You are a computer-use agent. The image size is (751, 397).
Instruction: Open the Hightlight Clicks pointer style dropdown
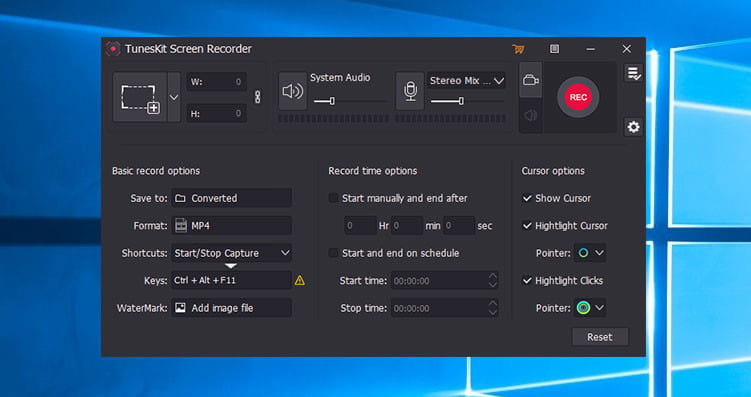point(590,308)
